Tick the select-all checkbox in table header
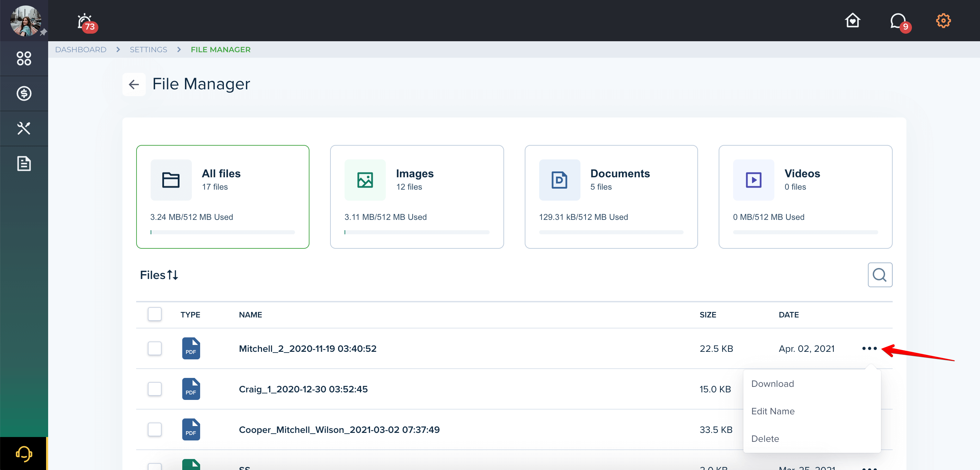Image resolution: width=980 pixels, height=470 pixels. click(x=155, y=314)
